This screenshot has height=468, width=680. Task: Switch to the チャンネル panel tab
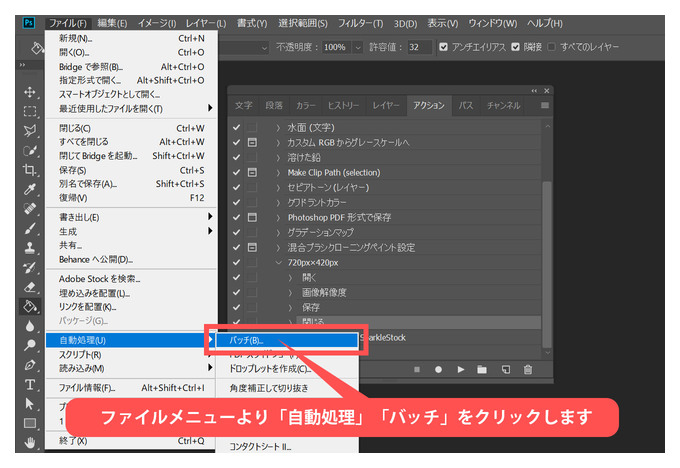pyautogui.click(x=503, y=105)
